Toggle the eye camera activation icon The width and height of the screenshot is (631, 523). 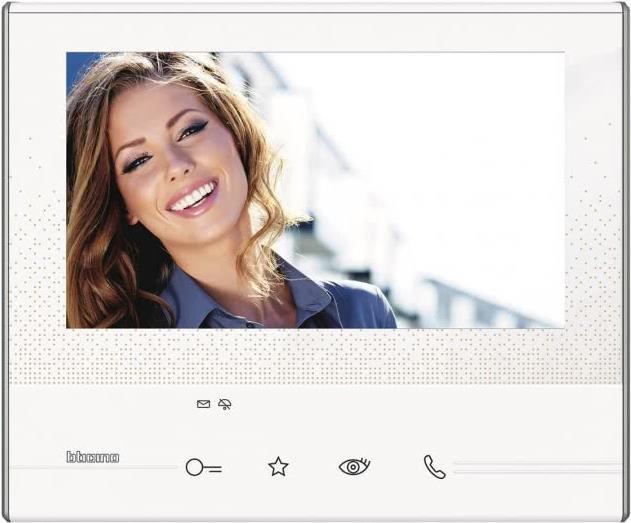[x=354, y=467]
